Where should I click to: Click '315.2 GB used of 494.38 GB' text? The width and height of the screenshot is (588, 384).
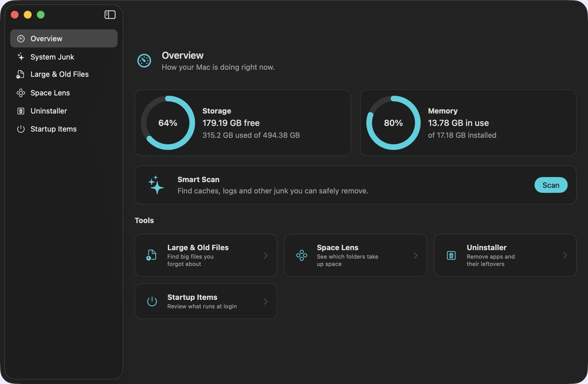[x=251, y=135]
